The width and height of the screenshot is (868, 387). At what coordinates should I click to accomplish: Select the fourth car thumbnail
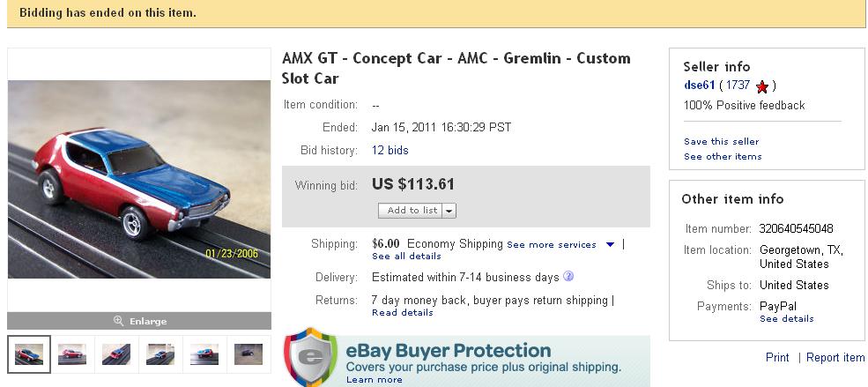point(160,354)
